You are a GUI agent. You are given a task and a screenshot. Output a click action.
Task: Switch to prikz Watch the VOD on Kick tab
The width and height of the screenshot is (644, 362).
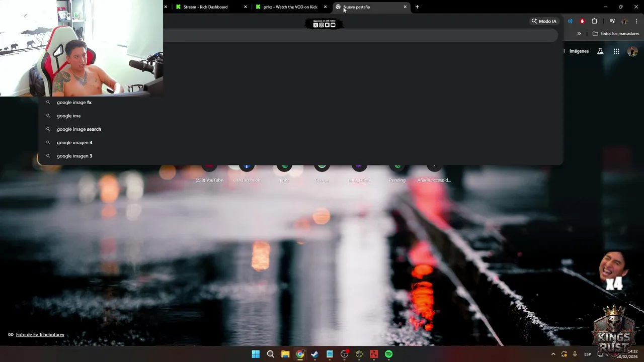pos(290,7)
